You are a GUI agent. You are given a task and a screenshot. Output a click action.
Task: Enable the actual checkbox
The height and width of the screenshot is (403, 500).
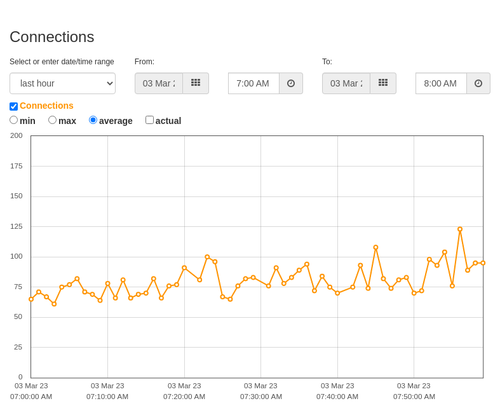pyautogui.click(x=150, y=120)
